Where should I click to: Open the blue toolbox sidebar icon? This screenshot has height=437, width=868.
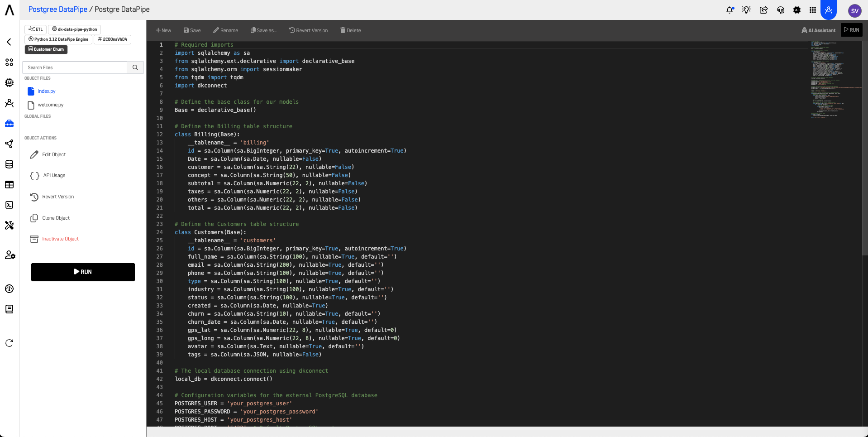coord(9,123)
